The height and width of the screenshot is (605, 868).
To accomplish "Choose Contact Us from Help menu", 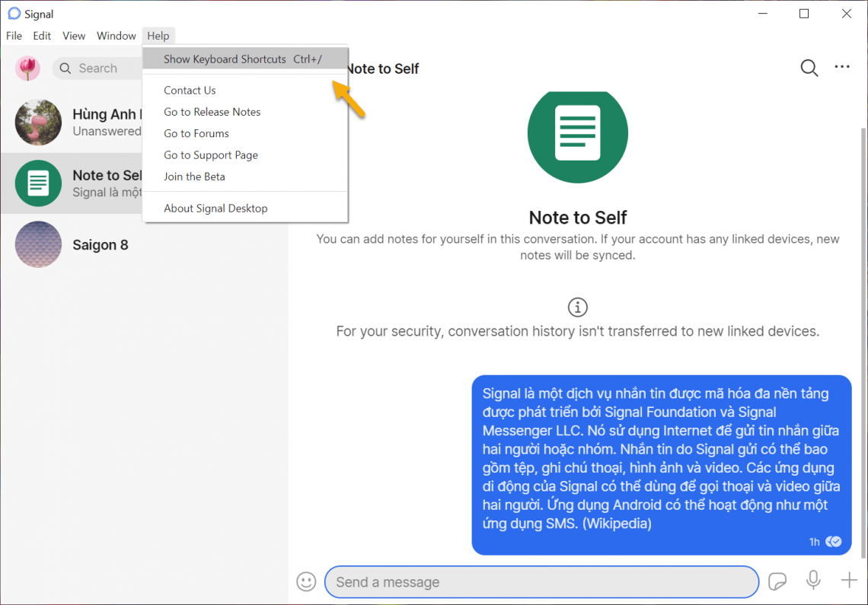I will (190, 91).
